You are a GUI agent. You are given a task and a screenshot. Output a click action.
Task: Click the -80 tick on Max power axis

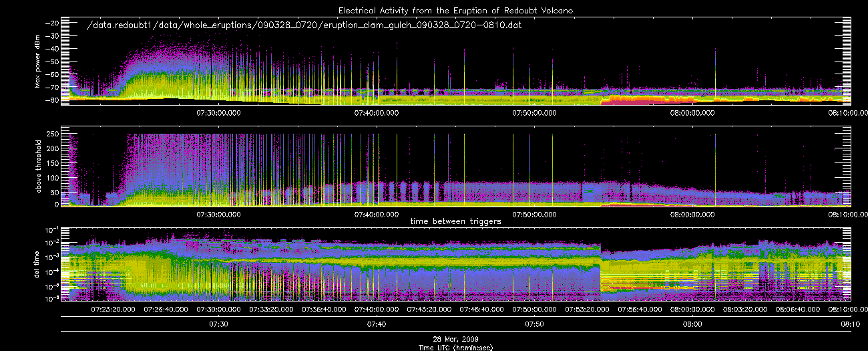click(51, 100)
